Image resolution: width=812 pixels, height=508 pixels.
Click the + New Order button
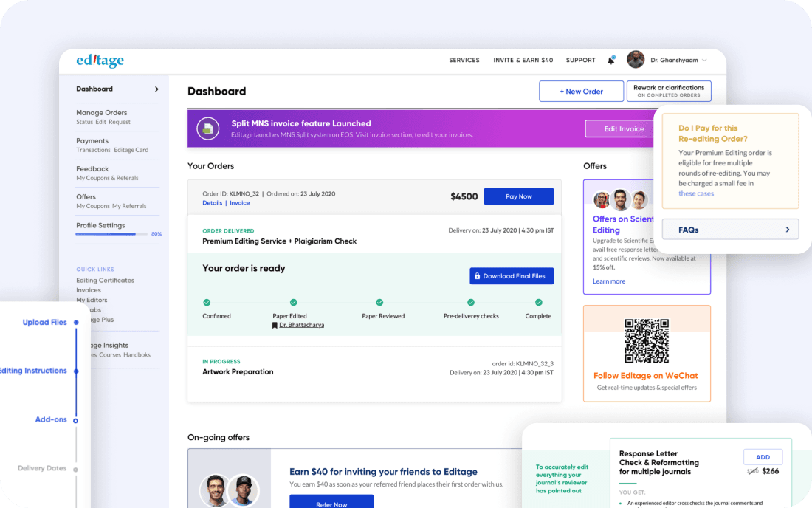tap(581, 91)
